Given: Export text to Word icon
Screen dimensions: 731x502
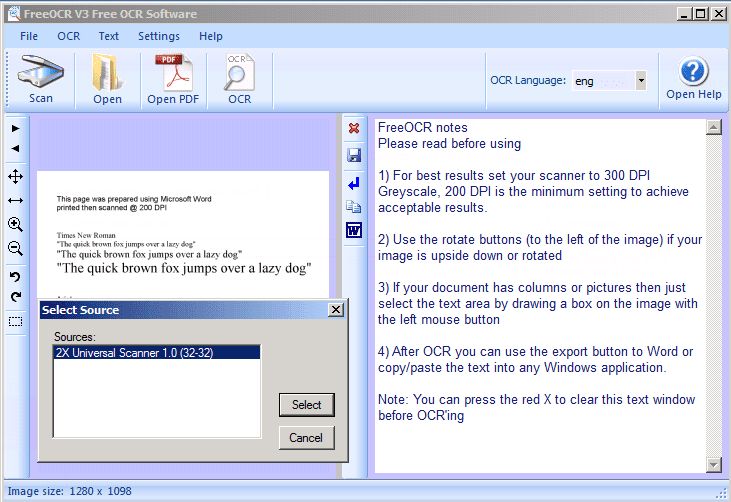Looking at the screenshot, I should (x=354, y=230).
